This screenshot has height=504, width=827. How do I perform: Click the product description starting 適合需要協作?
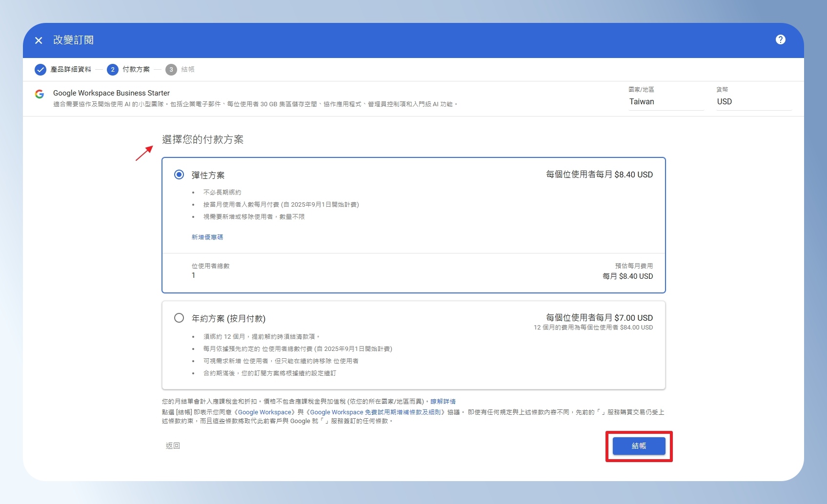(256, 104)
